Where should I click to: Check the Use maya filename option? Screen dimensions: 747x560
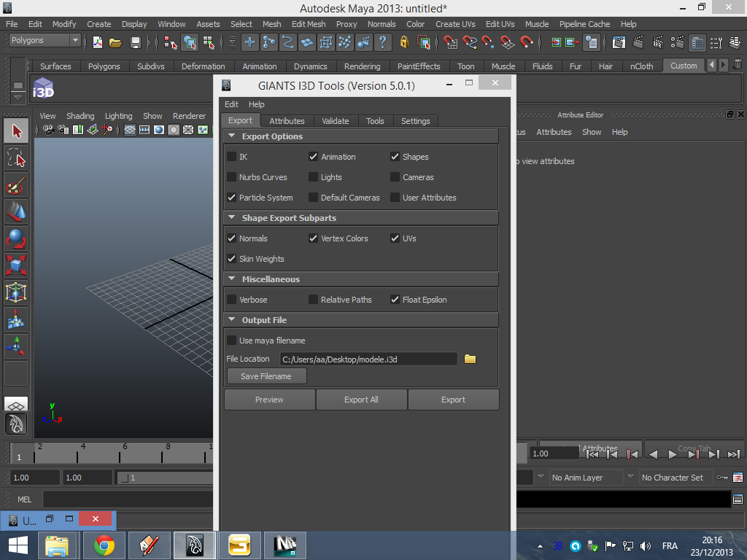click(231, 341)
